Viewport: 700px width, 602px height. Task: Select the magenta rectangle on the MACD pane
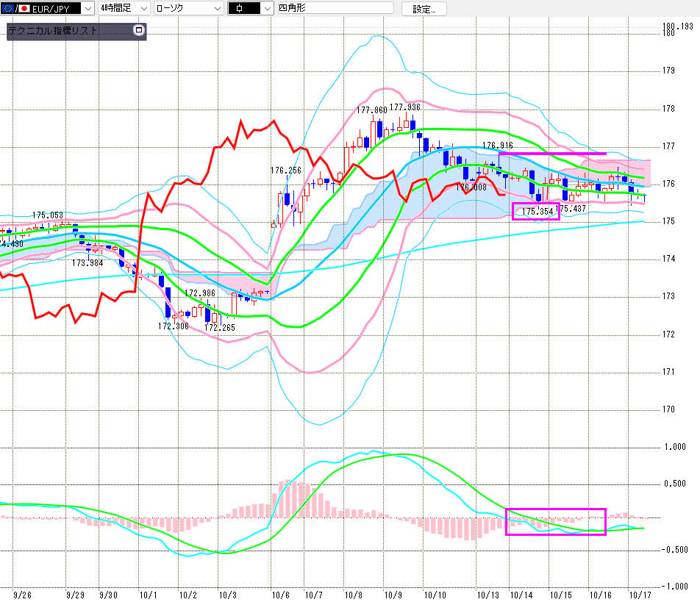point(556,521)
